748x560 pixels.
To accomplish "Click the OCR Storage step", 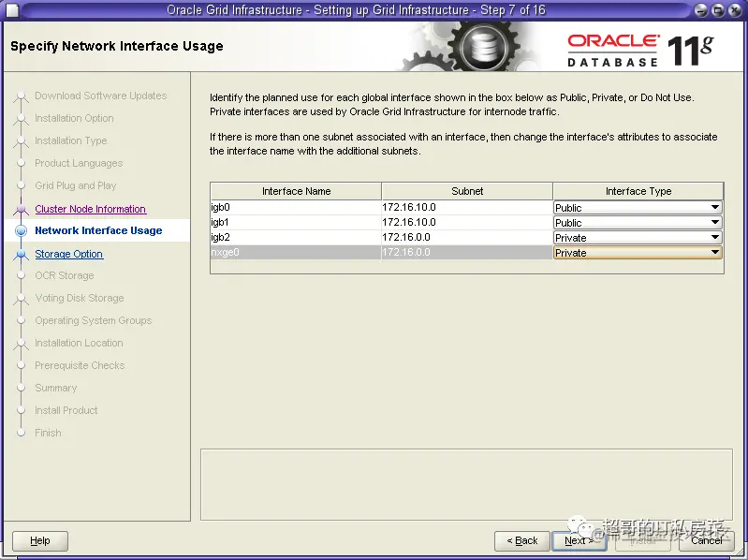I will (x=65, y=275).
